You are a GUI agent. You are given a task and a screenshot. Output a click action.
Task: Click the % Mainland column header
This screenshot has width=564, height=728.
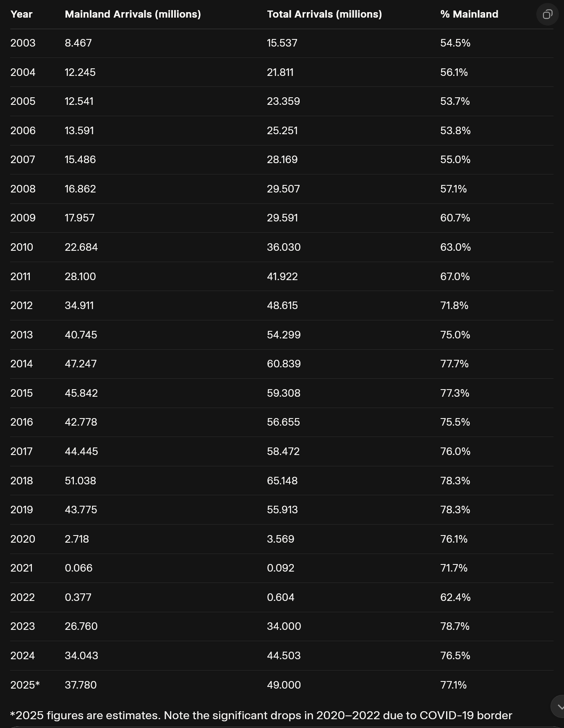click(x=469, y=14)
